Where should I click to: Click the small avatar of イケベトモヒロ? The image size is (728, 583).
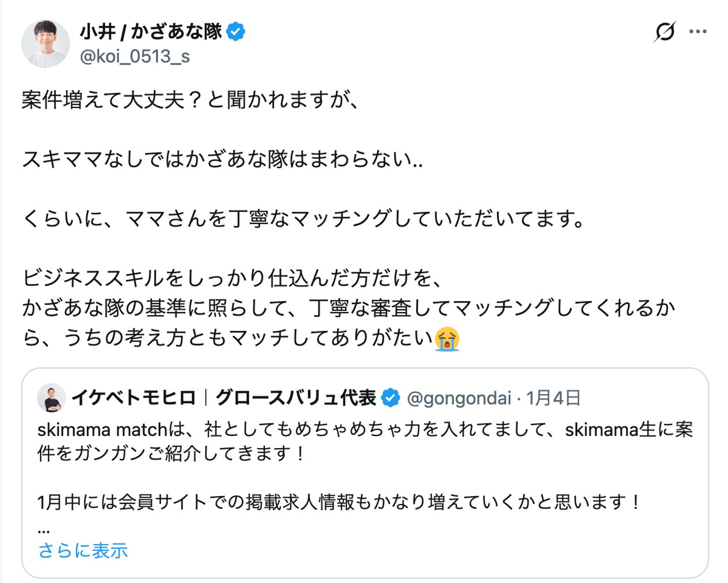point(52,398)
